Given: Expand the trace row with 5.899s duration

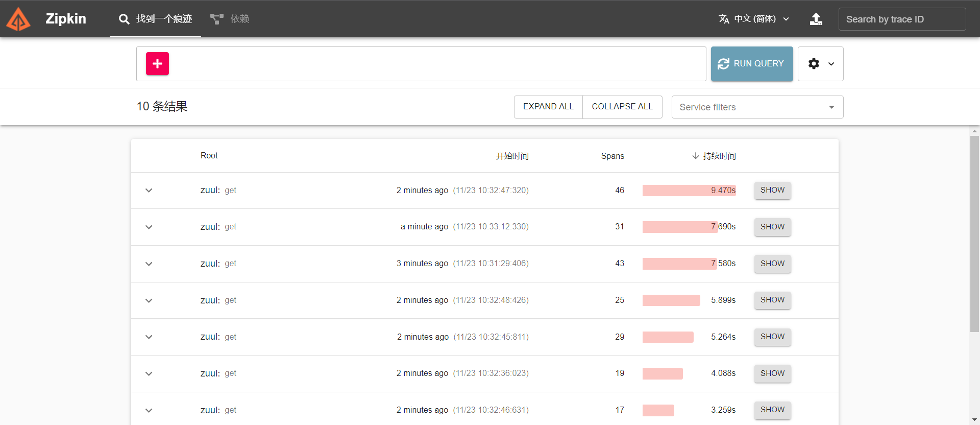Looking at the screenshot, I should pos(149,300).
